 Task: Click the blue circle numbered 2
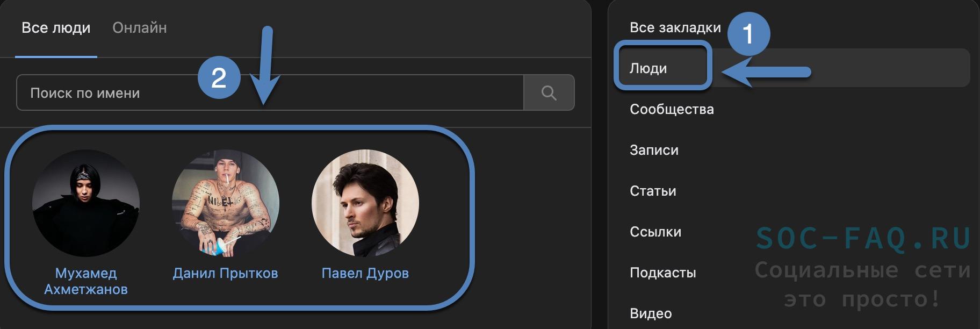(219, 77)
